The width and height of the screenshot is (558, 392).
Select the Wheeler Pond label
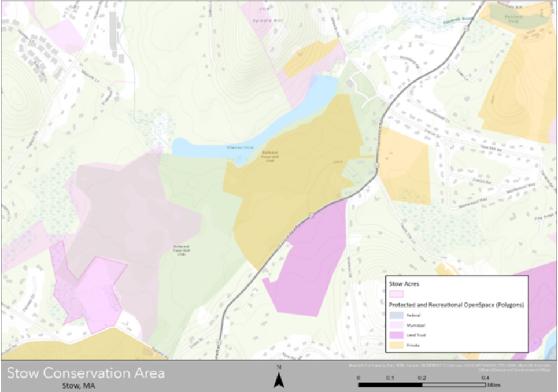click(x=240, y=147)
